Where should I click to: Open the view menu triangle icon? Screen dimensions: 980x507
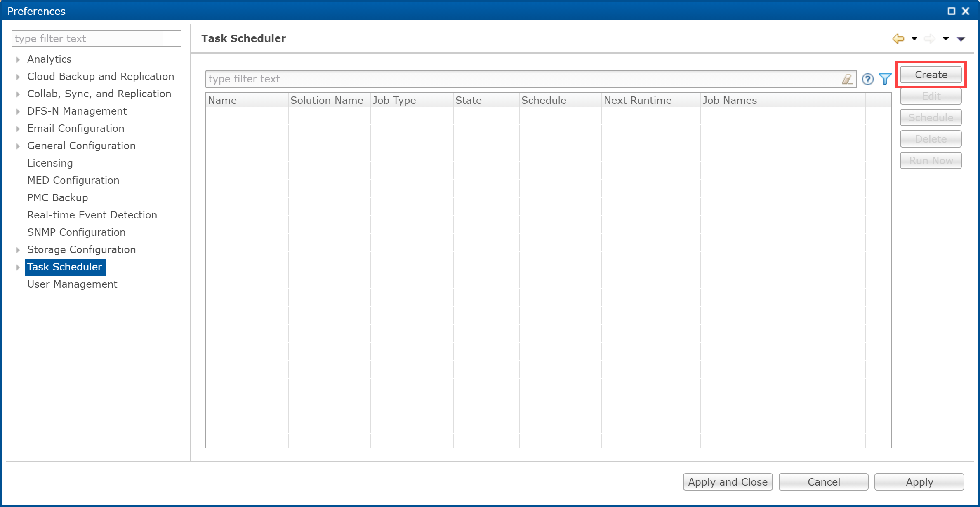pos(961,39)
